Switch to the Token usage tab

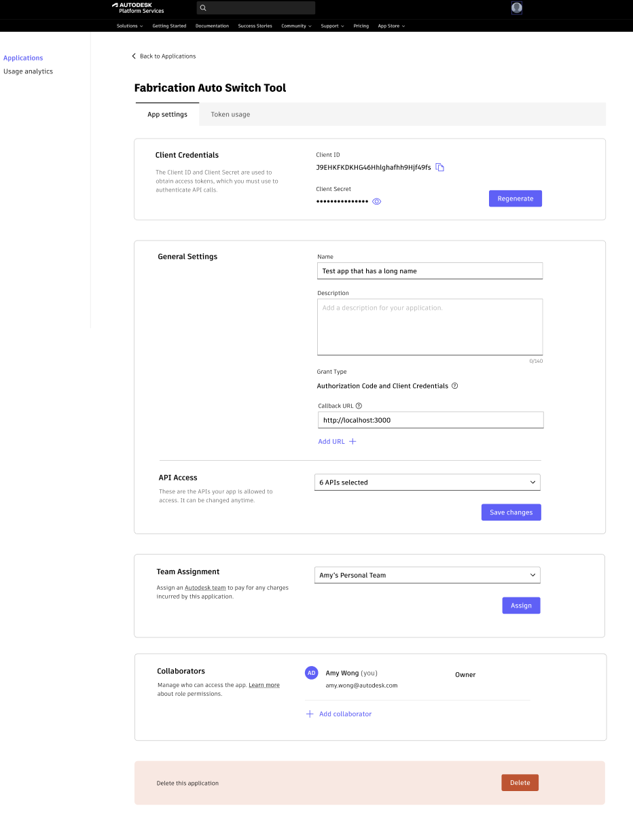pos(230,114)
